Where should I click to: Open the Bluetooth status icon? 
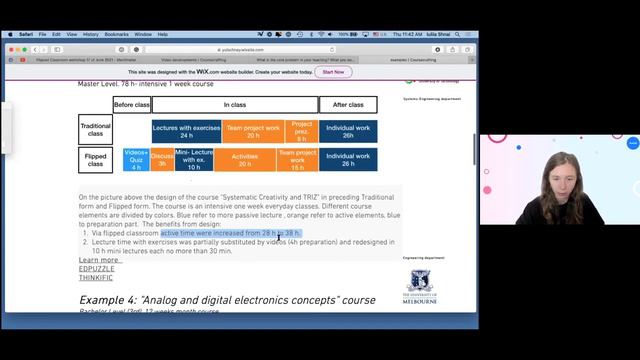click(x=311, y=35)
